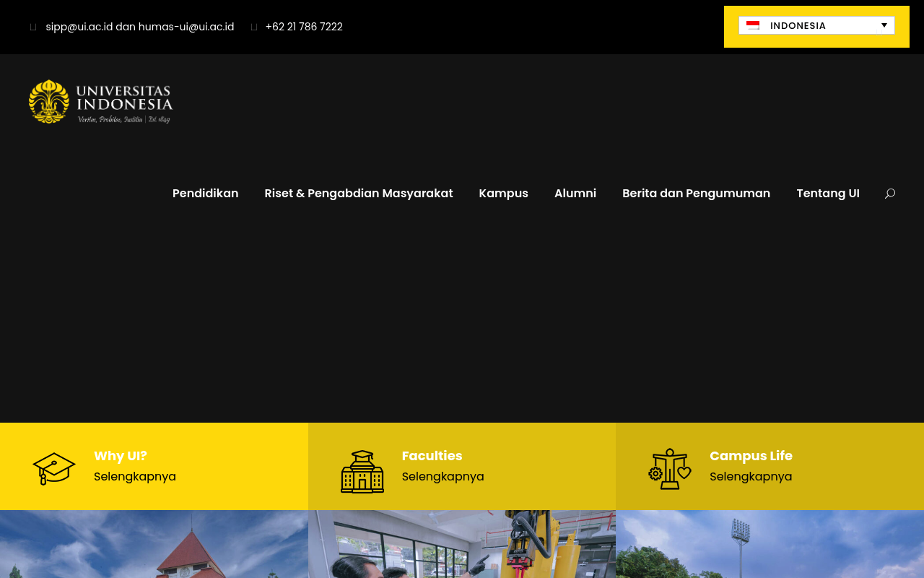
Task: Open the Kampus menu
Action: click(x=504, y=194)
